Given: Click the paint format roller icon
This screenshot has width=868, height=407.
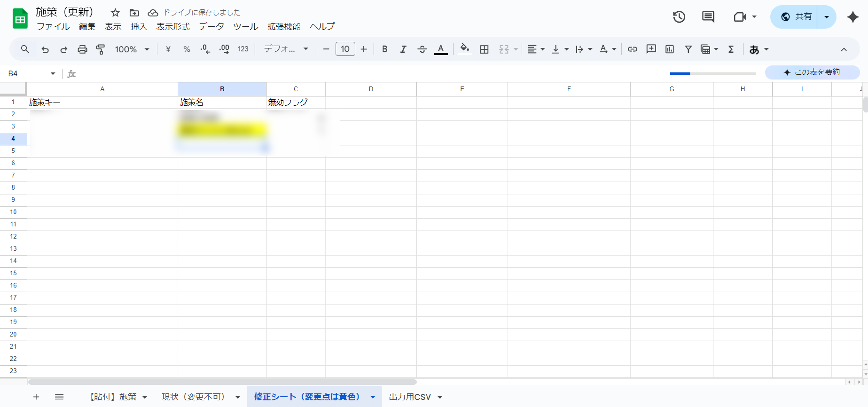Looking at the screenshot, I should coord(100,49).
